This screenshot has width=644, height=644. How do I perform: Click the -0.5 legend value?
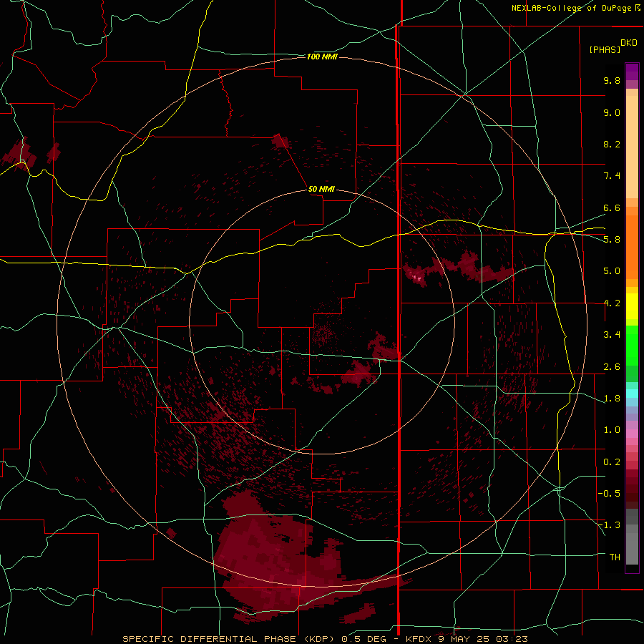point(609,493)
